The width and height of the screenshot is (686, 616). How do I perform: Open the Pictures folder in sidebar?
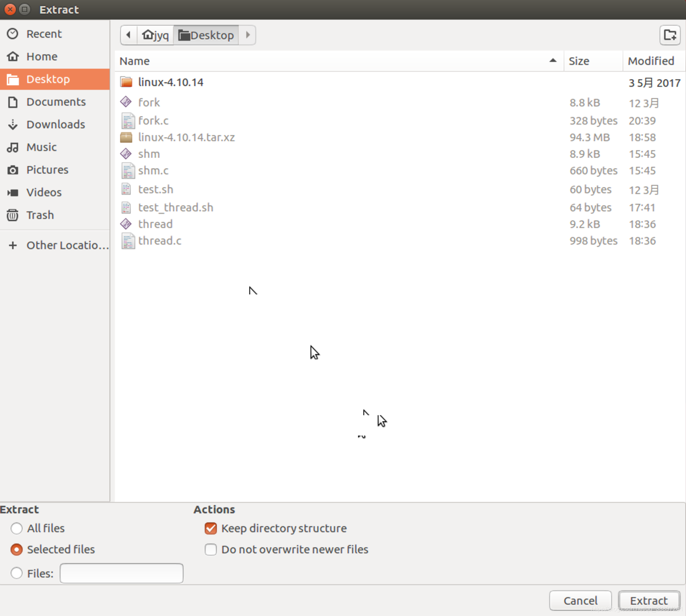pyautogui.click(x=47, y=169)
